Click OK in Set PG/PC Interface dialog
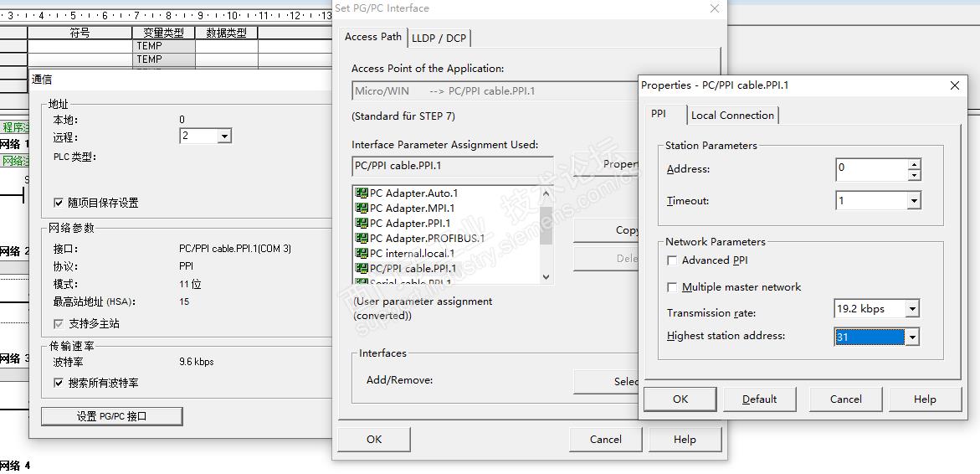Viewport: 980px width, 474px height. [x=374, y=439]
